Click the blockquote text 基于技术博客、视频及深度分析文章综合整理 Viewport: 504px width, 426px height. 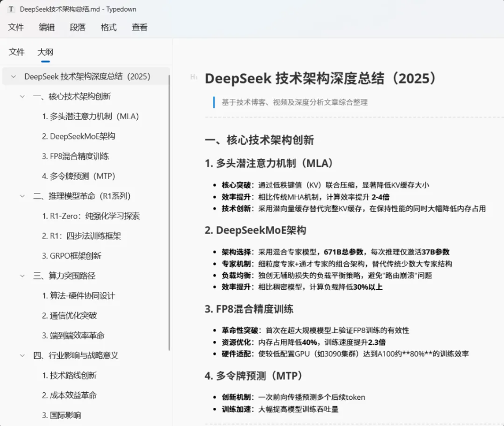[x=295, y=102]
